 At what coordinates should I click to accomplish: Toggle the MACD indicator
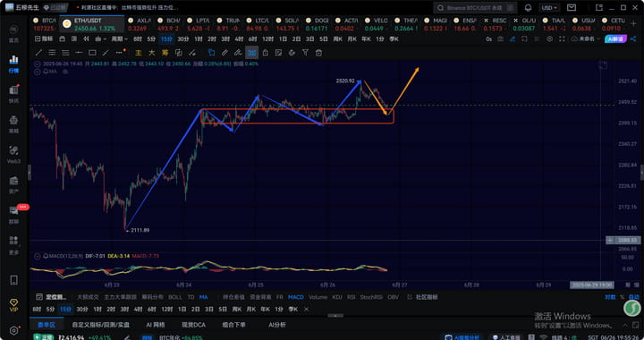(296, 297)
